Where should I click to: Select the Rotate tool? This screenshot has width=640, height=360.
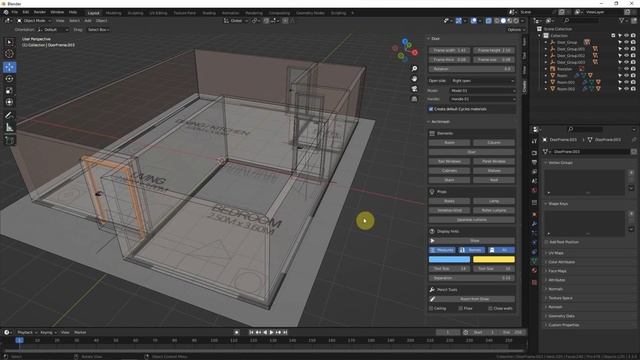(x=9, y=79)
